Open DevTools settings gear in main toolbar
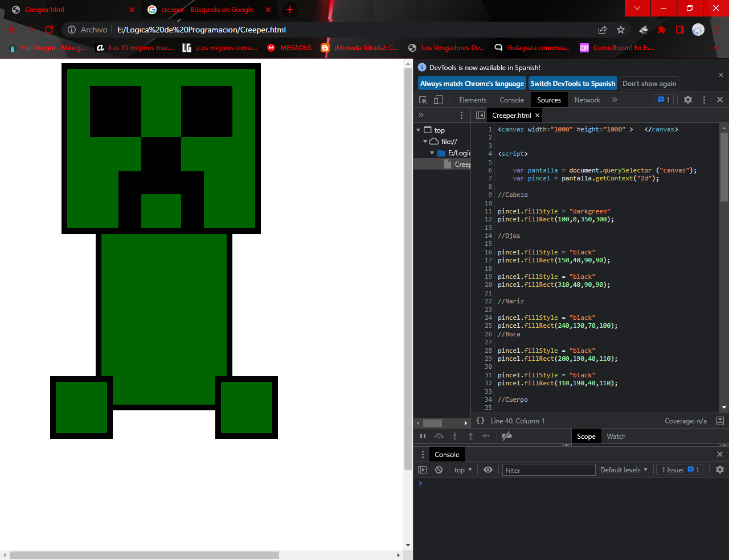Viewport: 729px width, 560px height. (688, 100)
